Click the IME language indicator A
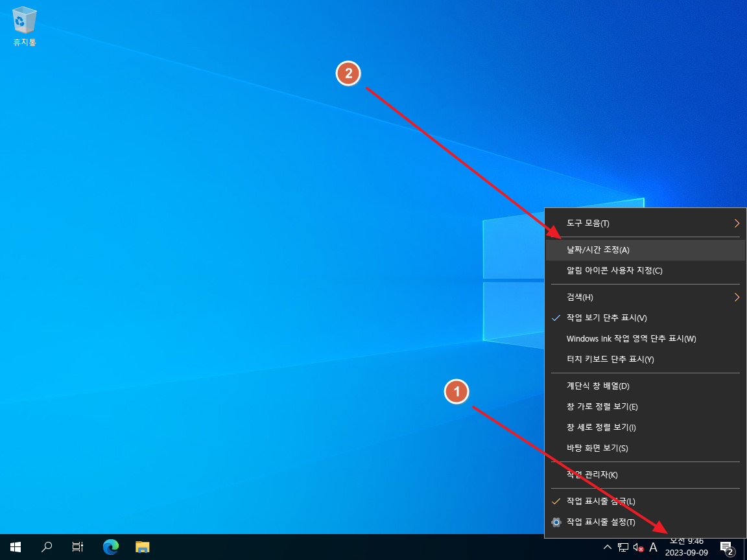 pyautogui.click(x=653, y=548)
